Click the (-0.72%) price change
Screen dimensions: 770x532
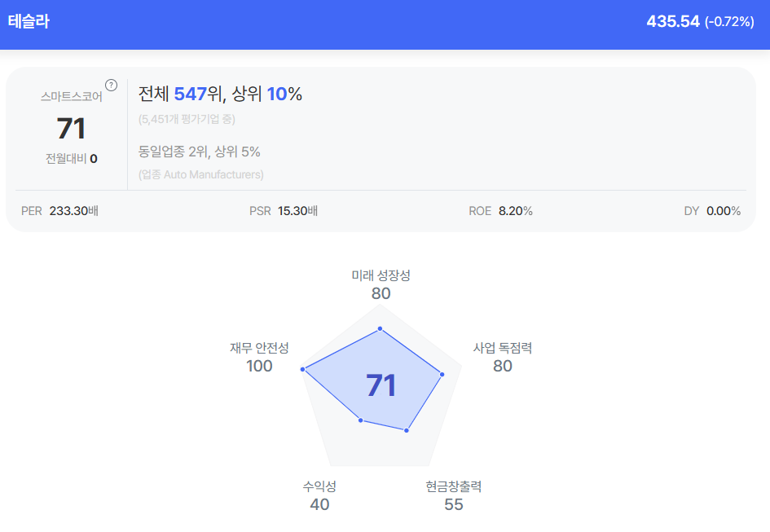coord(729,22)
